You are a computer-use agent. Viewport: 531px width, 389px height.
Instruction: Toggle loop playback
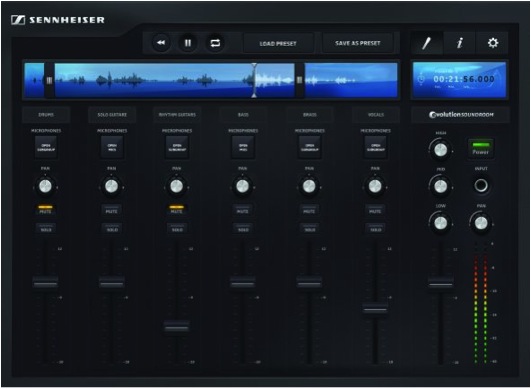[x=215, y=43]
